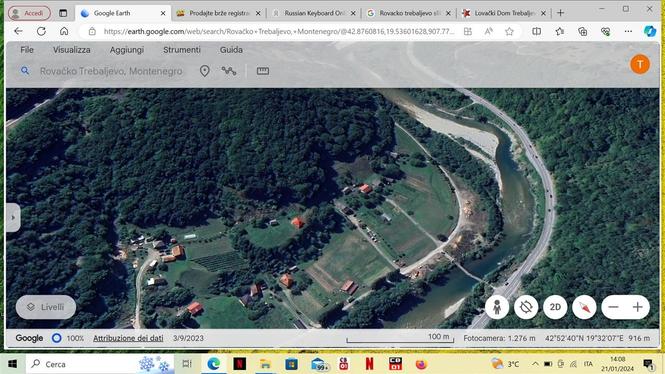Click the Cerca taskbar search box
Image resolution: width=665 pixels, height=374 pixels.
(x=100, y=364)
